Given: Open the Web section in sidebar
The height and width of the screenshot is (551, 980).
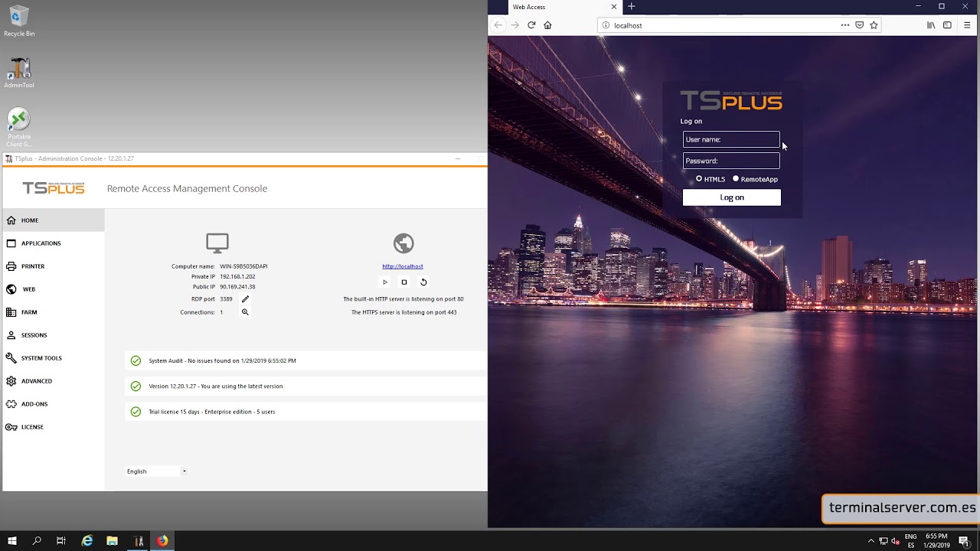Looking at the screenshot, I should point(54,289).
